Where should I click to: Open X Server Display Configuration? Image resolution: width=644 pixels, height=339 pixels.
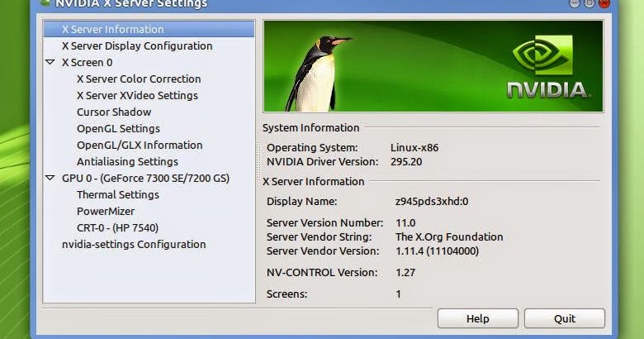click(137, 45)
